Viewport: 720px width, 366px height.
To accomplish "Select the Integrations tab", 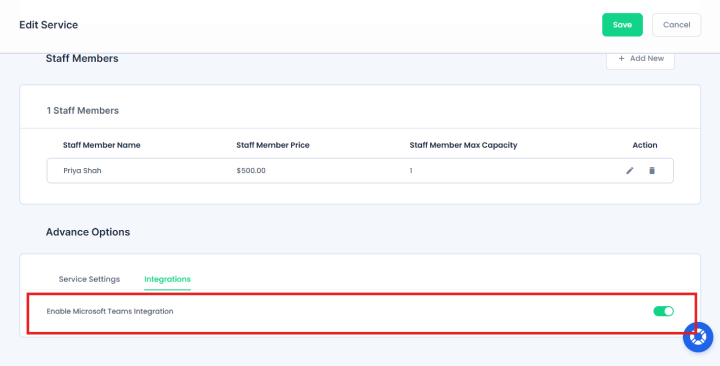I will point(167,279).
